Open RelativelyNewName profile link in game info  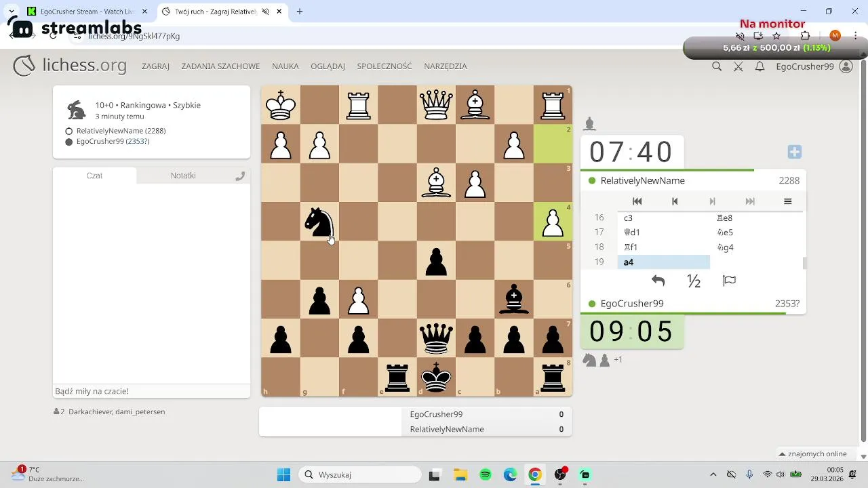coord(121,131)
